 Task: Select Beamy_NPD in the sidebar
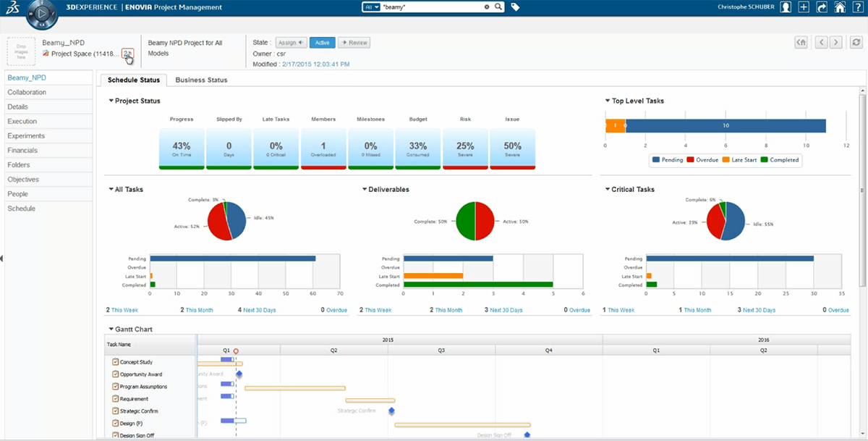coord(48,77)
